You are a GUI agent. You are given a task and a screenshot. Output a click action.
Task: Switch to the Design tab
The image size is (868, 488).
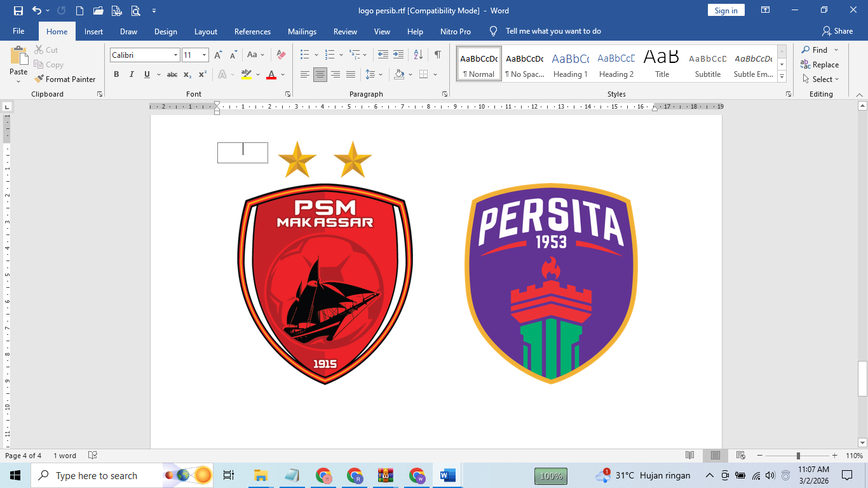pos(166,30)
